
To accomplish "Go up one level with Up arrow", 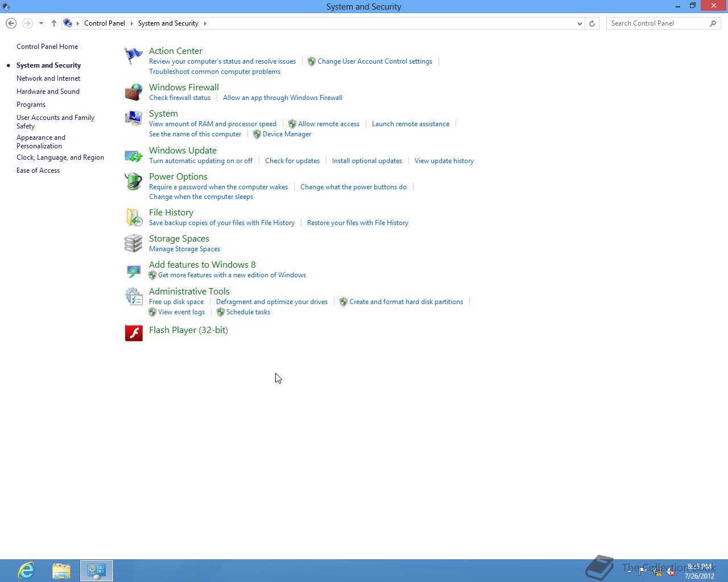I will coord(54,23).
